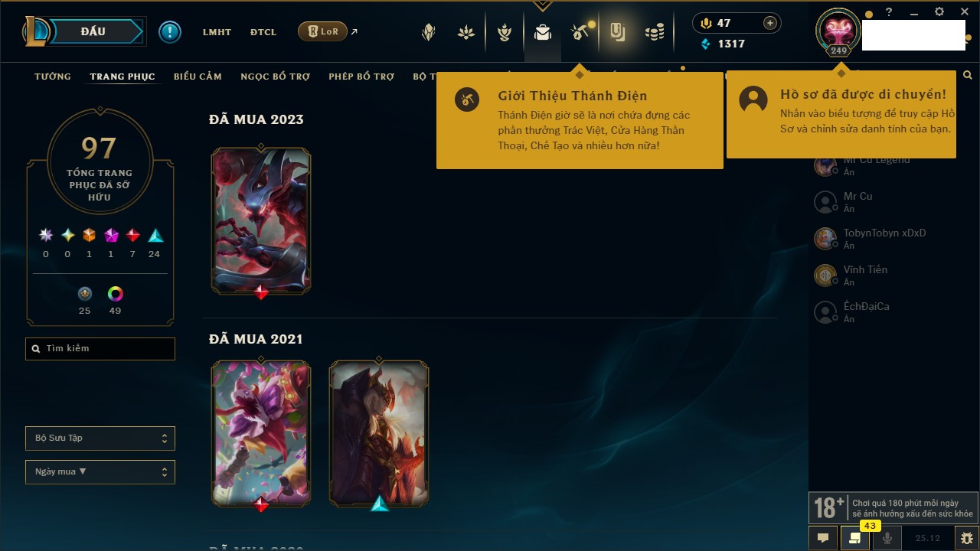This screenshot has height=551, width=980.
Task: Open the profile avatar level 249
Action: point(838,32)
